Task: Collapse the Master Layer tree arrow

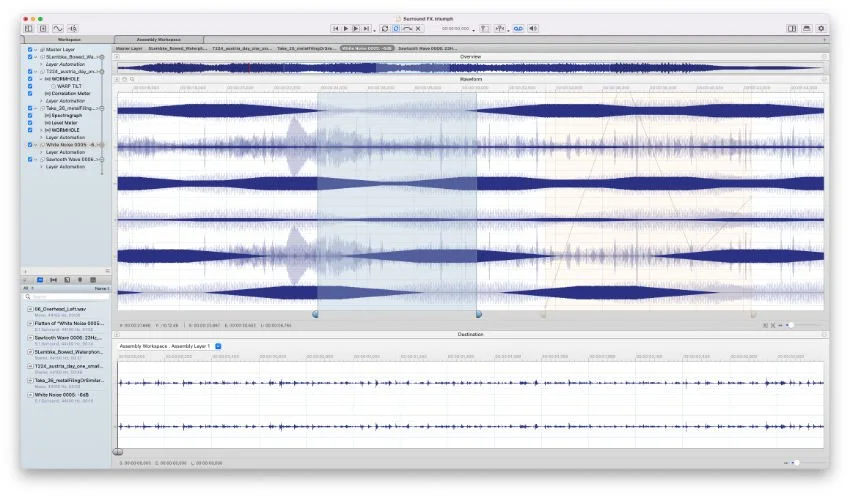Action: click(36, 49)
